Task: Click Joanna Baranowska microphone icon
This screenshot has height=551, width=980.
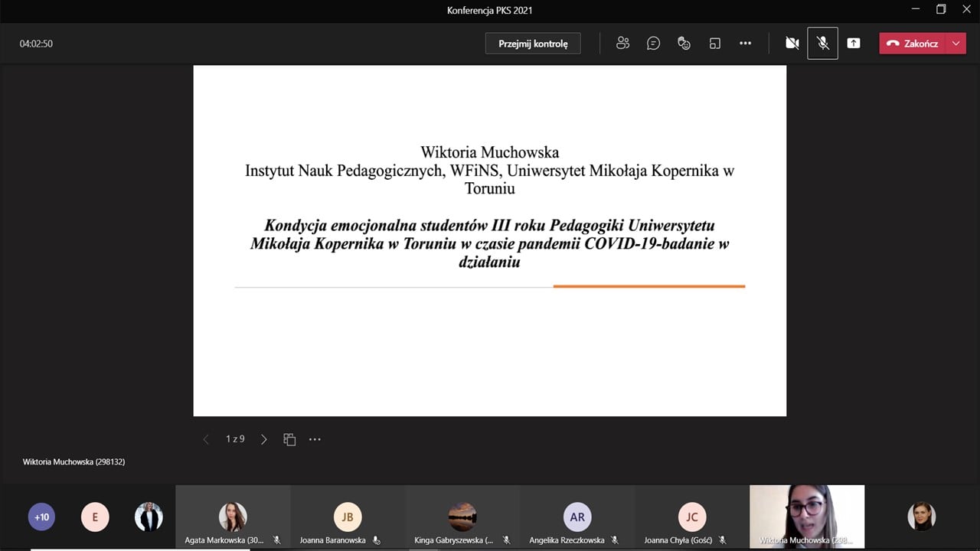Action: click(376, 540)
